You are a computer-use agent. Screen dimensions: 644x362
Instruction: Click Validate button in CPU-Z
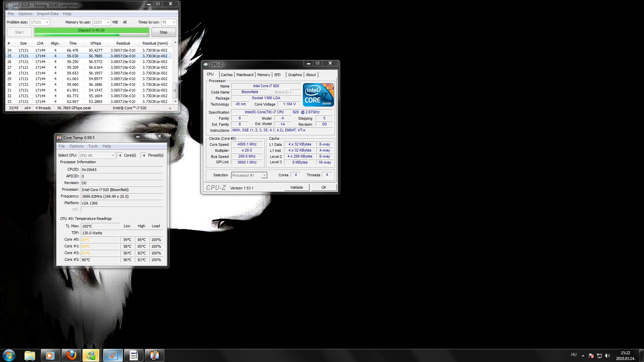pyautogui.click(x=297, y=187)
